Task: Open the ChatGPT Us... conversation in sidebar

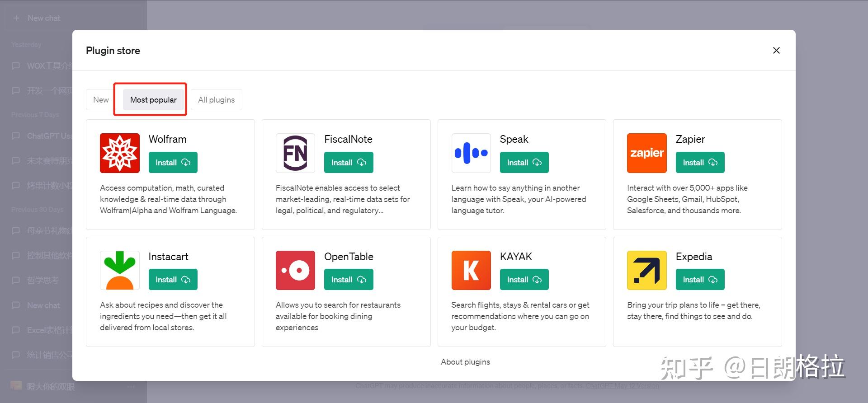Action: 42,136
